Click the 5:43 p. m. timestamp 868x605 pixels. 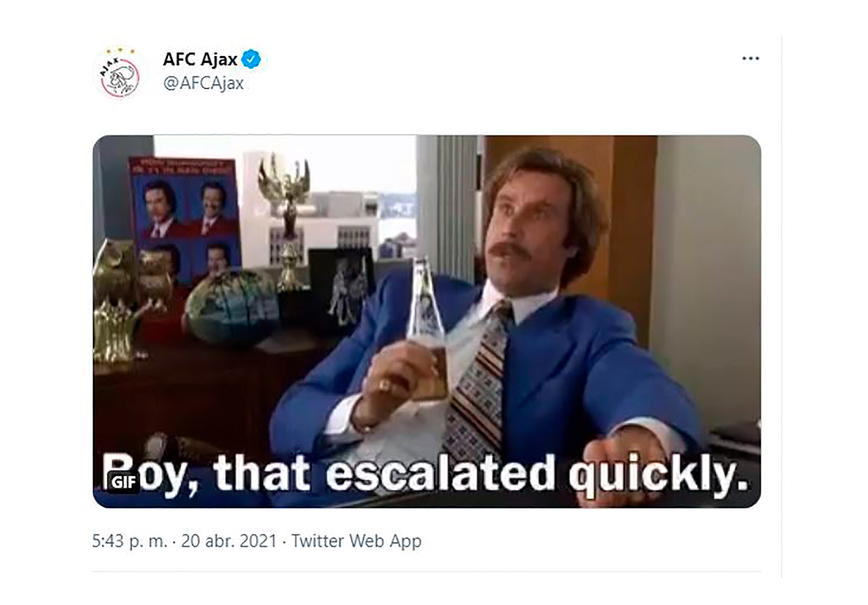pos(130,541)
